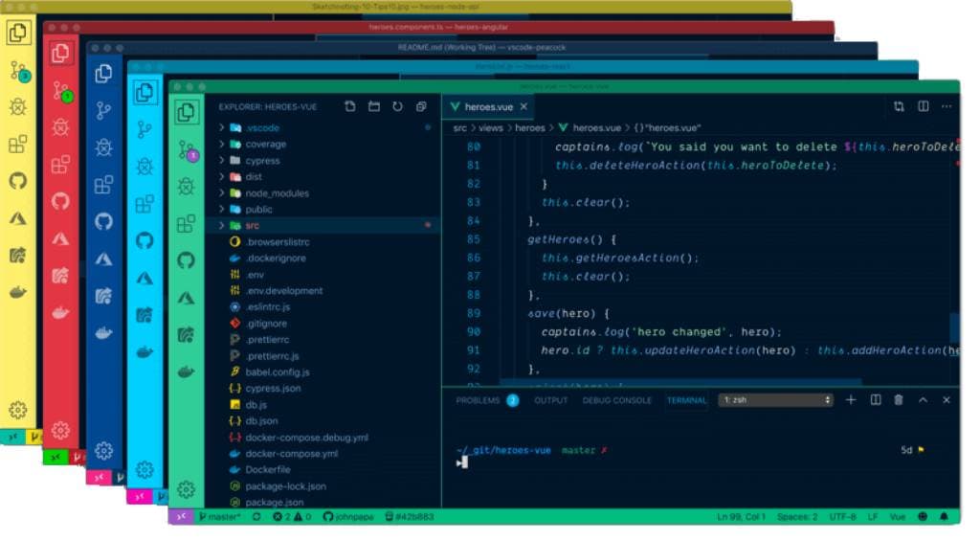The width and height of the screenshot is (980, 540).
Task: Refresh the Explorer file tree
Action: click(x=397, y=106)
